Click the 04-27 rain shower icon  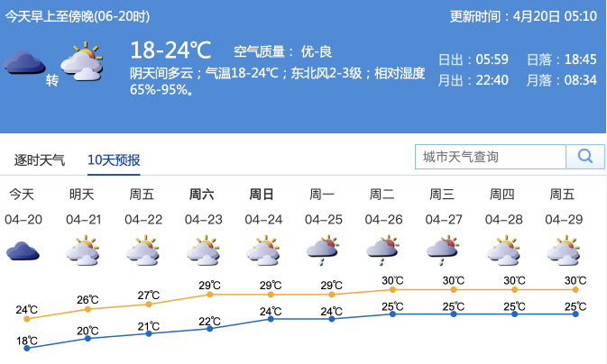[443, 250]
